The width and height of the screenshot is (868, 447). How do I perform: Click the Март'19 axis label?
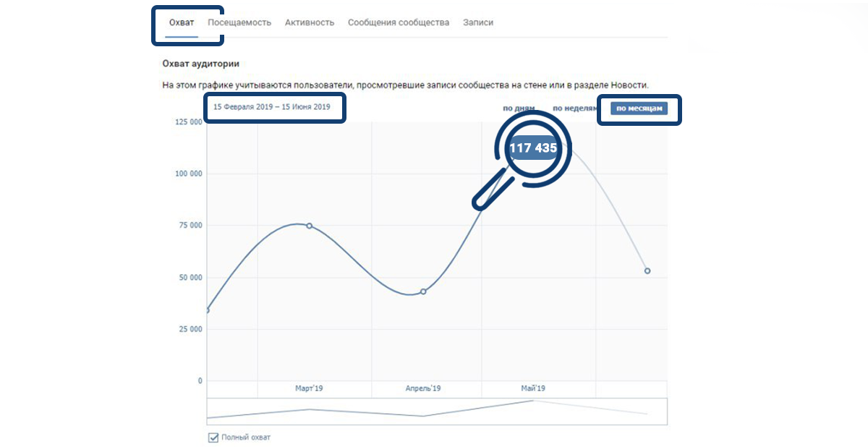[x=309, y=388]
